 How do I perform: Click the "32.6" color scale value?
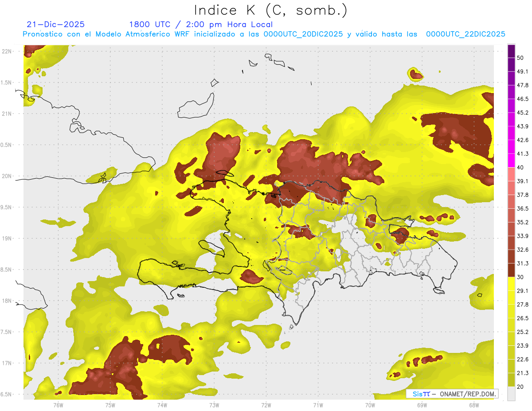(523, 250)
